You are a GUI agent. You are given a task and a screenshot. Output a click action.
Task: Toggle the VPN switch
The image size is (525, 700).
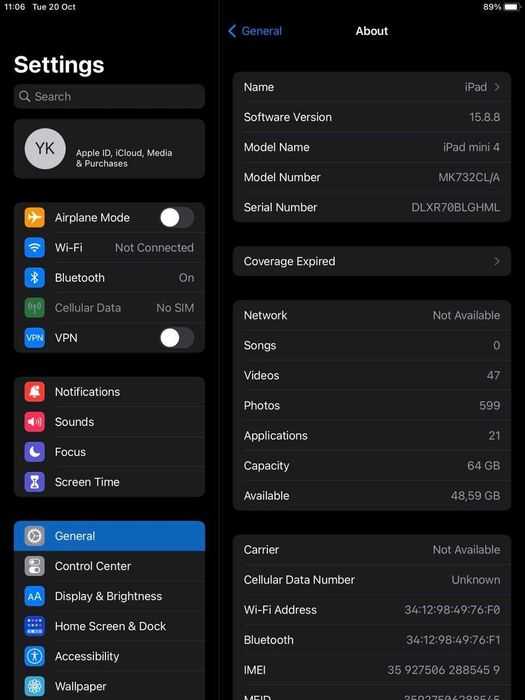(177, 338)
